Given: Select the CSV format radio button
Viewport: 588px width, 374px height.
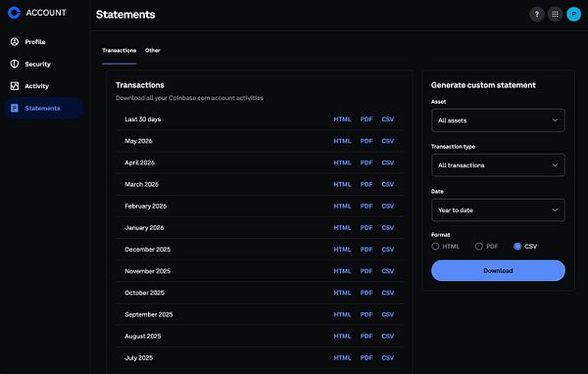Looking at the screenshot, I should (x=517, y=246).
